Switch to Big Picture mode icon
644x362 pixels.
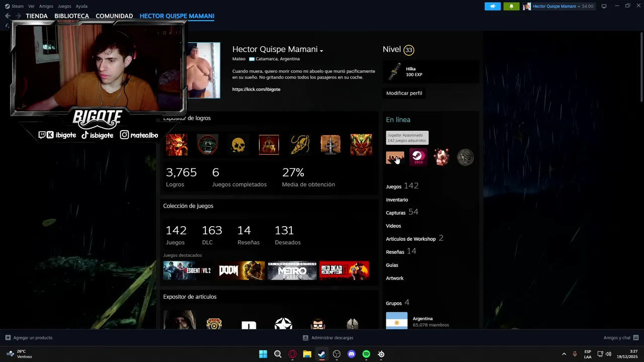tap(604, 6)
